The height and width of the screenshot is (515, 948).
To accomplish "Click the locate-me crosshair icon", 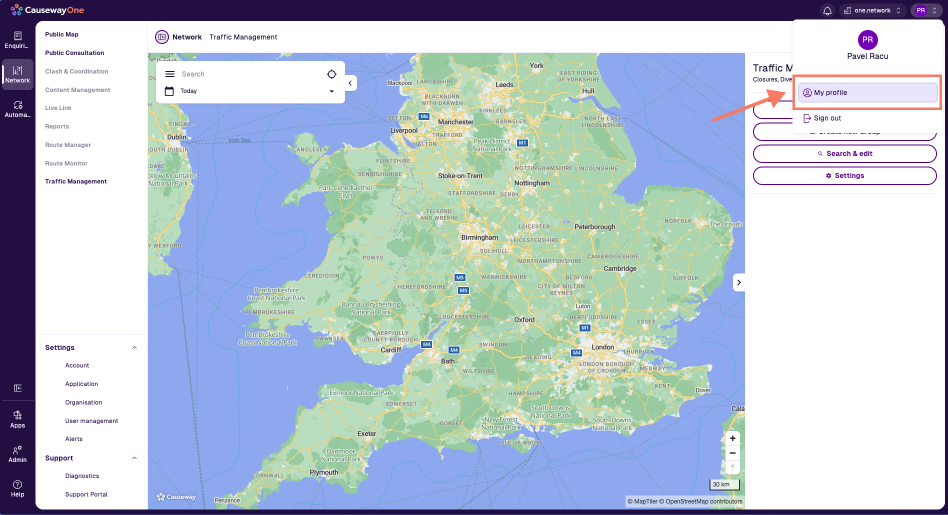I will pos(331,74).
